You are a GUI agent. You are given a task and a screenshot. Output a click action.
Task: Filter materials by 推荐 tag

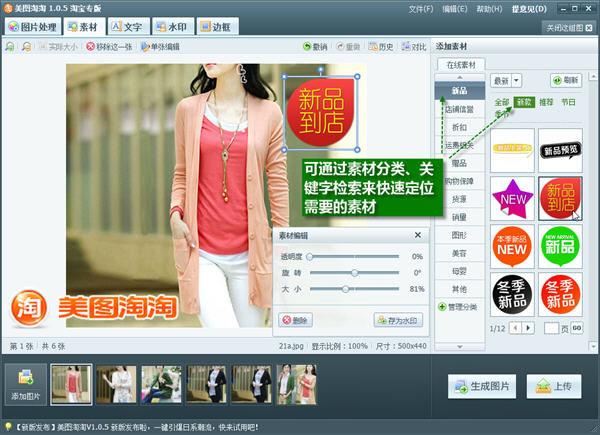(x=546, y=102)
